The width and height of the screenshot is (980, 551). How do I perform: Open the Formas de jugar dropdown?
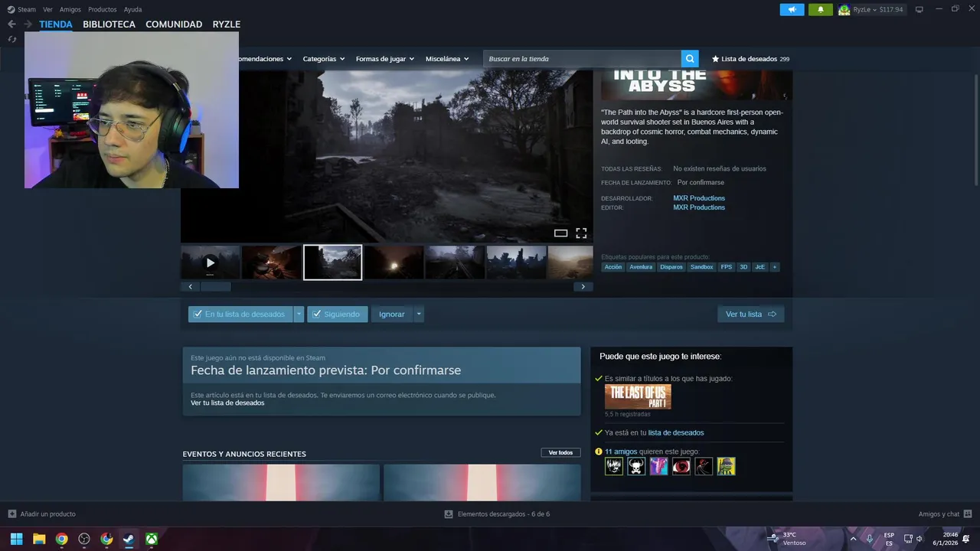click(x=384, y=59)
